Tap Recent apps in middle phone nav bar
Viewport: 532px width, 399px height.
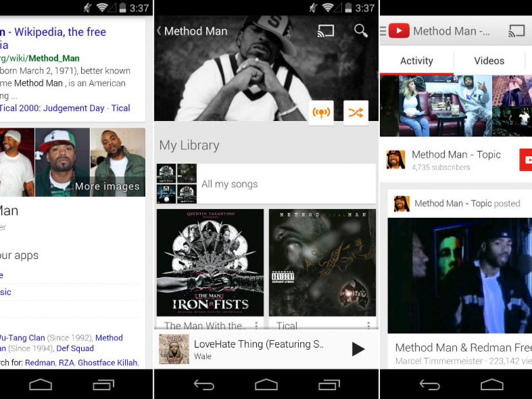[x=329, y=385]
